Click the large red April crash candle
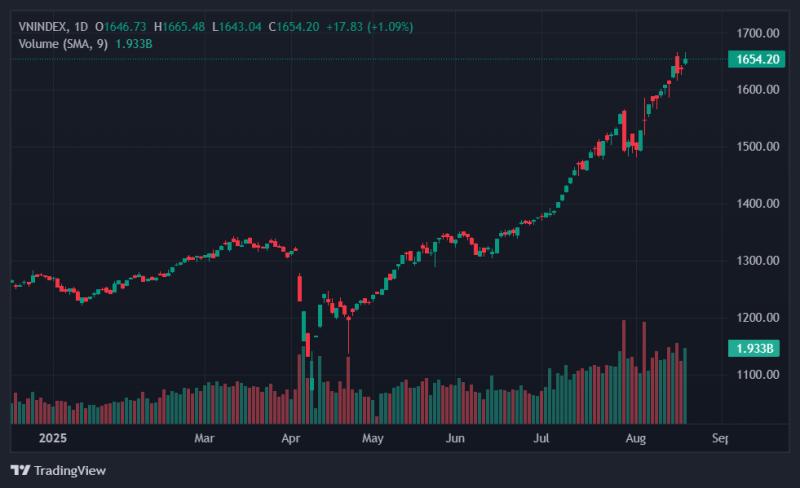Viewport: 800px width, 488px height. coord(299,288)
